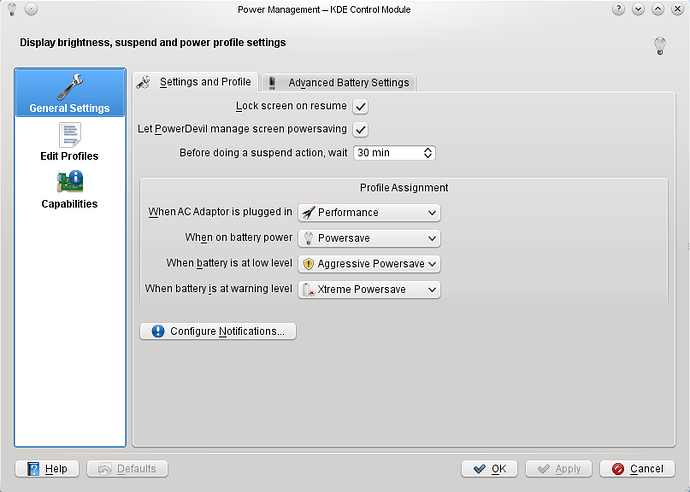The height and width of the screenshot is (492, 690).
Task: Switch to Advanced Battery Settings tab
Action: point(338,83)
